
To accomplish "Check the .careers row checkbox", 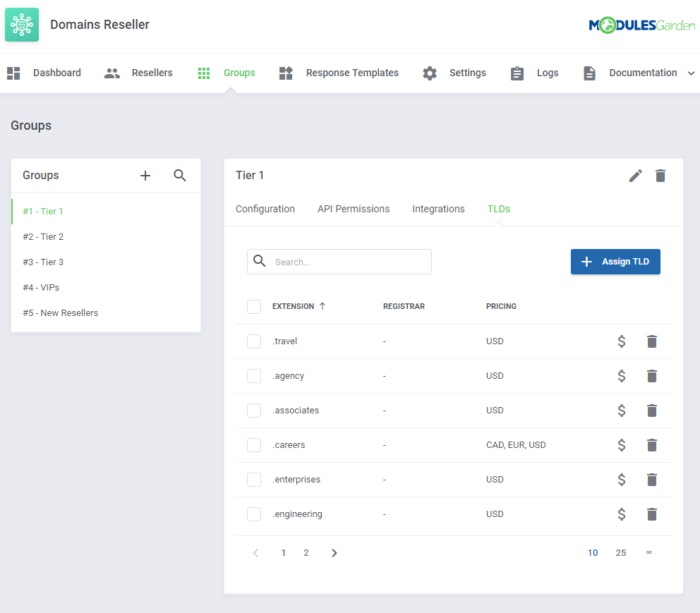I will [254, 445].
